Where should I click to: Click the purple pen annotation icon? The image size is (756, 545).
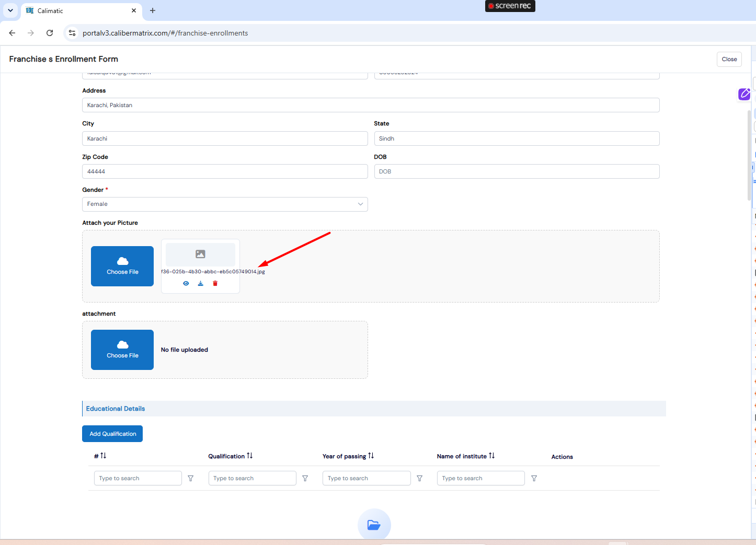(x=744, y=94)
